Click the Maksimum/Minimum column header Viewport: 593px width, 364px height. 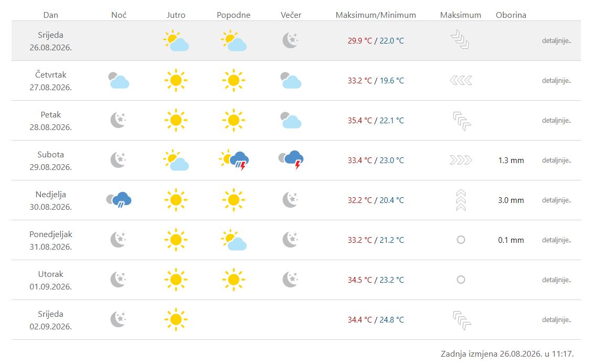click(x=376, y=15)
